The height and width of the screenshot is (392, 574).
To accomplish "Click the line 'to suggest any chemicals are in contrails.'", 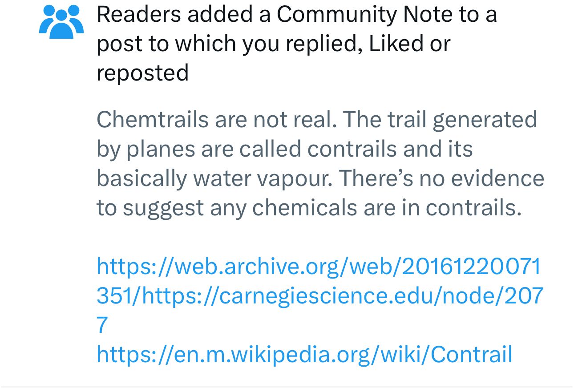I will pos(309,208).
